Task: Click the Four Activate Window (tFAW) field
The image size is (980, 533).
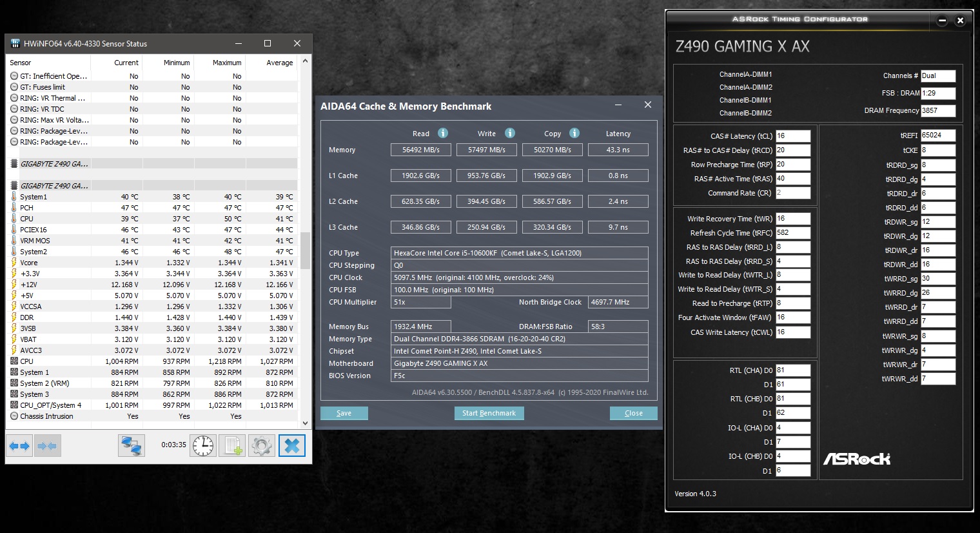Action: pos(792,317)
